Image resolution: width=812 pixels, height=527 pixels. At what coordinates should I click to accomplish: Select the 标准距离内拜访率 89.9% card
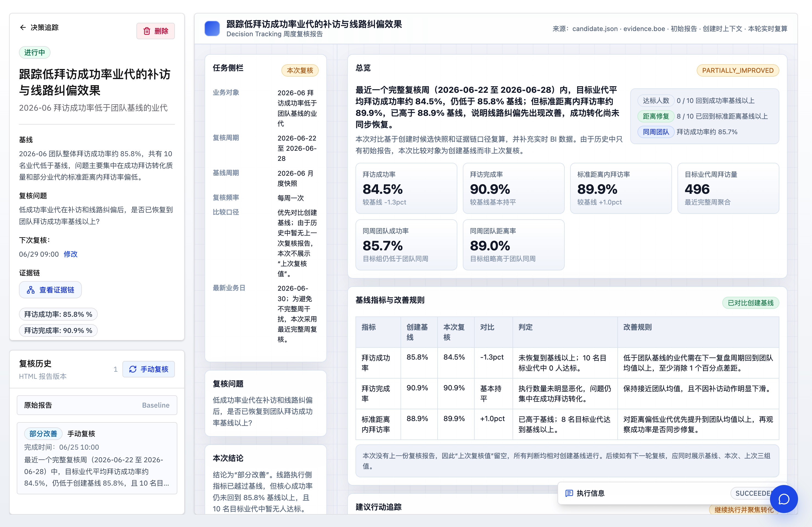[621, 188]
